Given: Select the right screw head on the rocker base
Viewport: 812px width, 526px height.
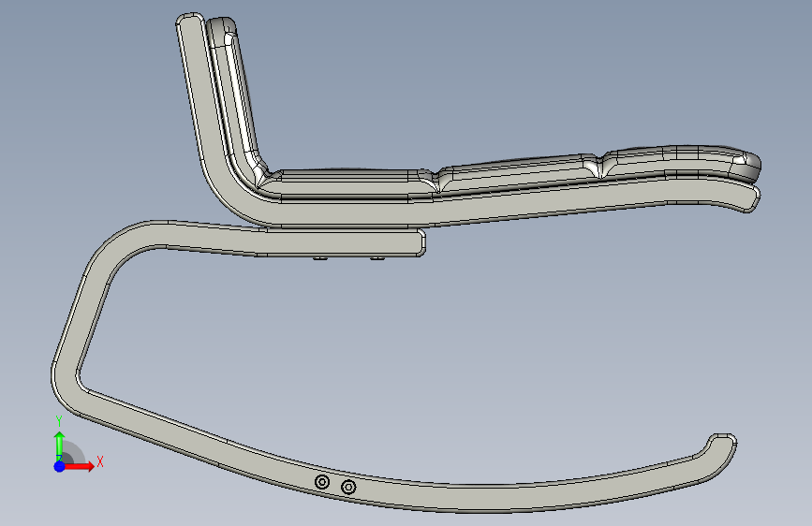Looking at the screenshot, I should (348, 488).
